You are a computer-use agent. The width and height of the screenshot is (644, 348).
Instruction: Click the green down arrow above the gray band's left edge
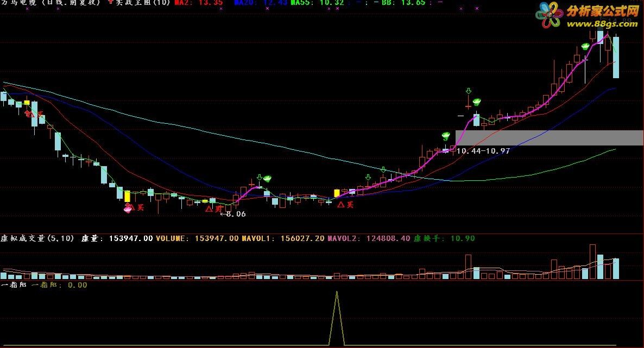pyautogui.click(x=468, y=91)
